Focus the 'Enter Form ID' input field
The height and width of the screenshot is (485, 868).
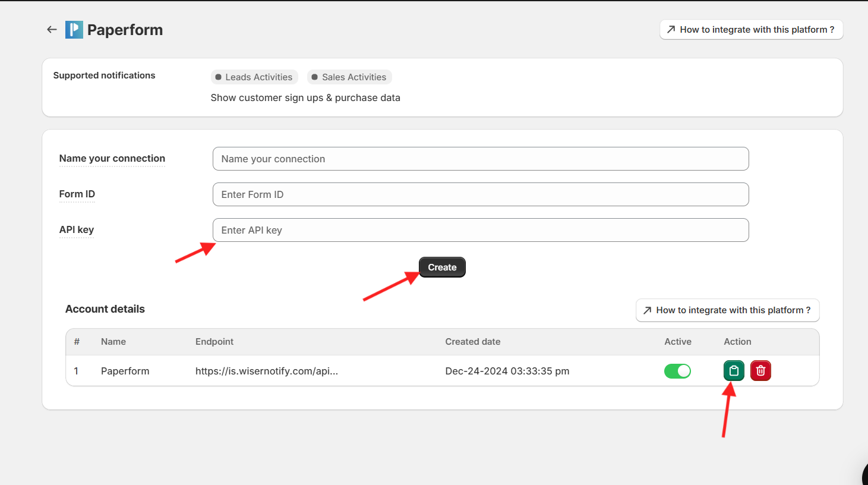pyautogui.click(x=481, y=194)
